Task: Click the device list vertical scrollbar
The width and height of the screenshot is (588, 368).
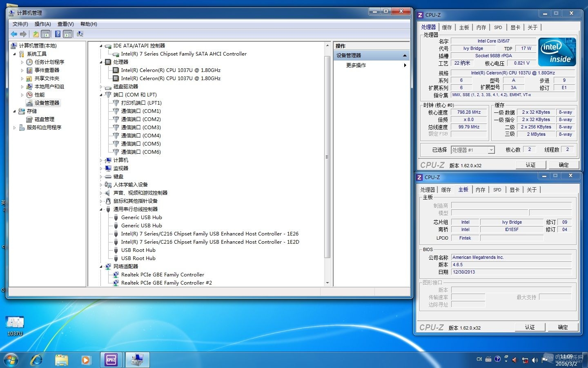Action: [x=327, y=157]
